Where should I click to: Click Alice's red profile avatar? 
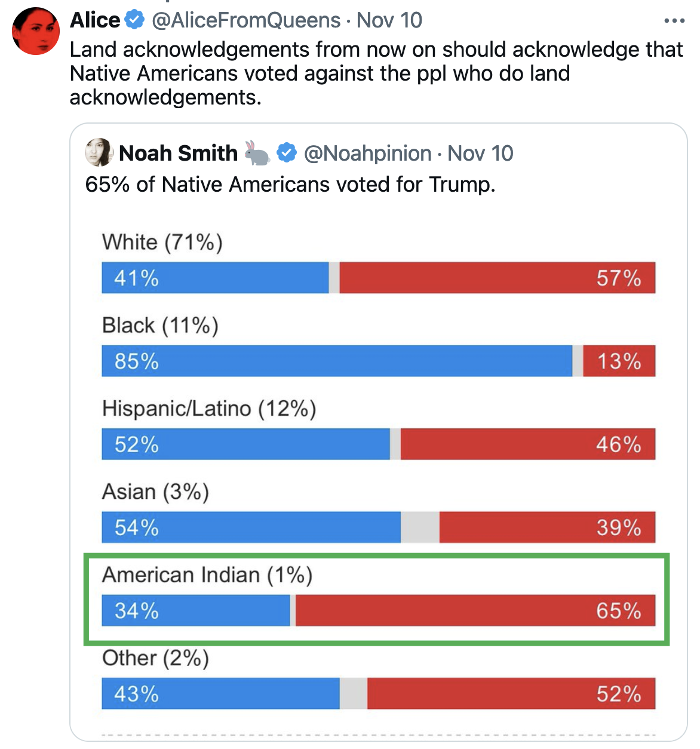[x=36, y=31]
